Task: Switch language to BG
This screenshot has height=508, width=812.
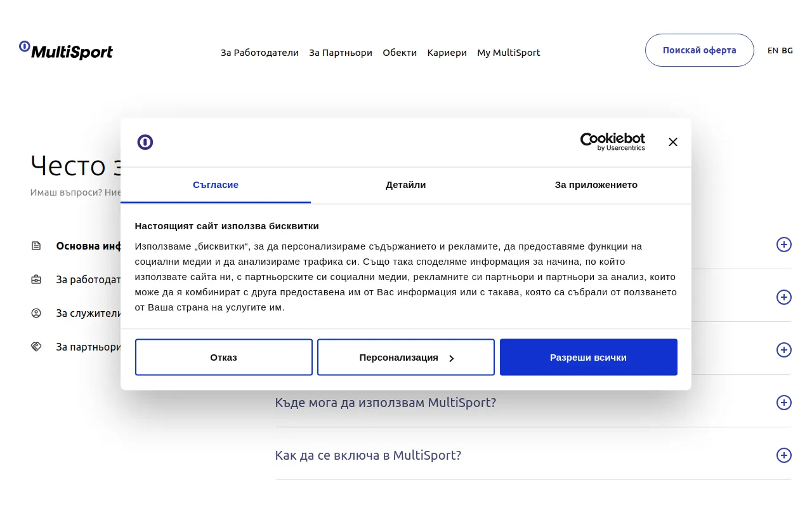Action: coord(787,50)
